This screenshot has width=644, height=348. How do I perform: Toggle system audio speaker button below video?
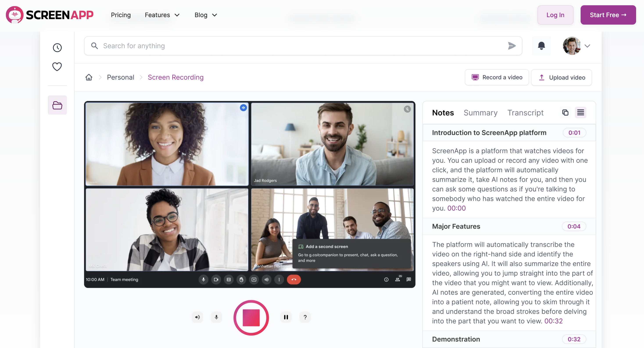(x=197, y=317)
